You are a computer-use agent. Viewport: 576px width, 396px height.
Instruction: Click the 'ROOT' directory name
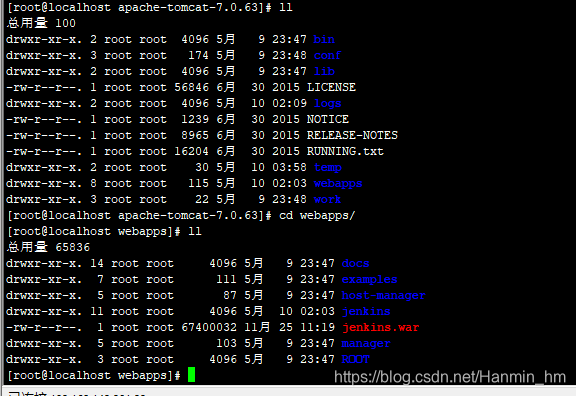tap(355, 359)
